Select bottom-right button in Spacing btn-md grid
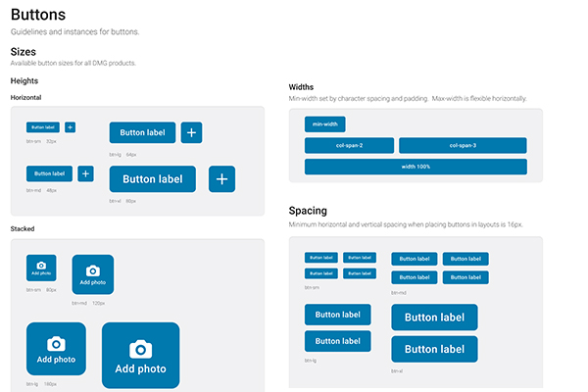Viewport: 588px width, 392px height. pyautogui.click(x=465, y=277)
